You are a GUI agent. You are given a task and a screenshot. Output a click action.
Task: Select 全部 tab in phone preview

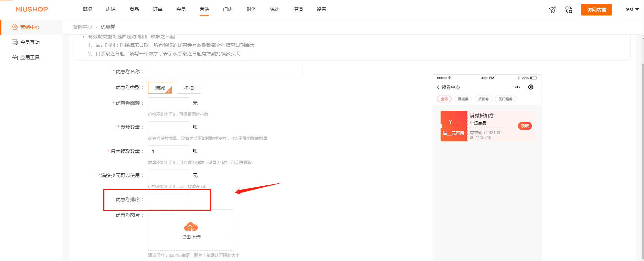pos(444,99)
